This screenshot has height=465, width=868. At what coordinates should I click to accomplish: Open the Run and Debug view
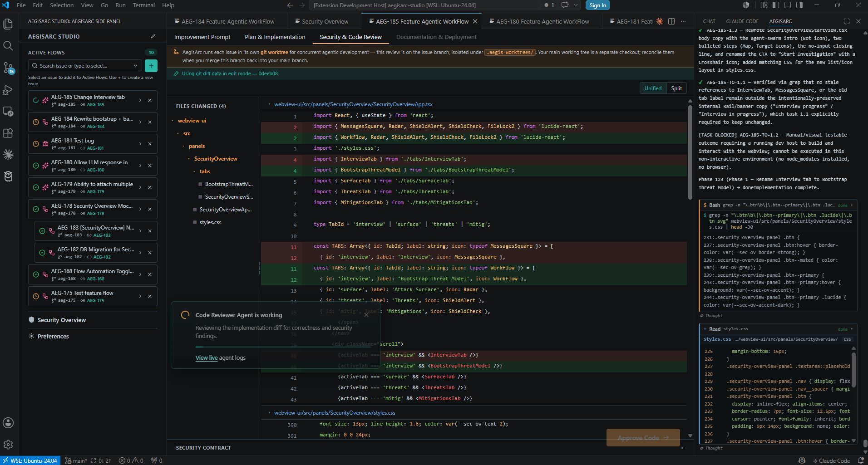click(8, 89)
